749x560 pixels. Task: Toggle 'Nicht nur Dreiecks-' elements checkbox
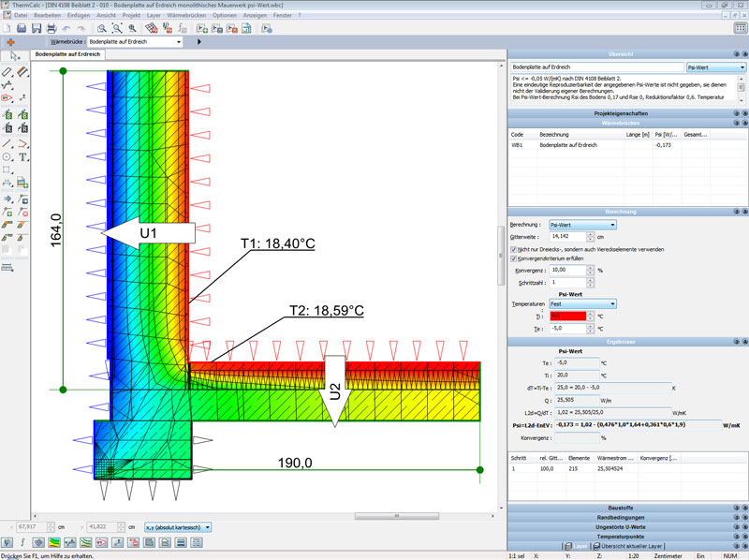tap(513, 249)
